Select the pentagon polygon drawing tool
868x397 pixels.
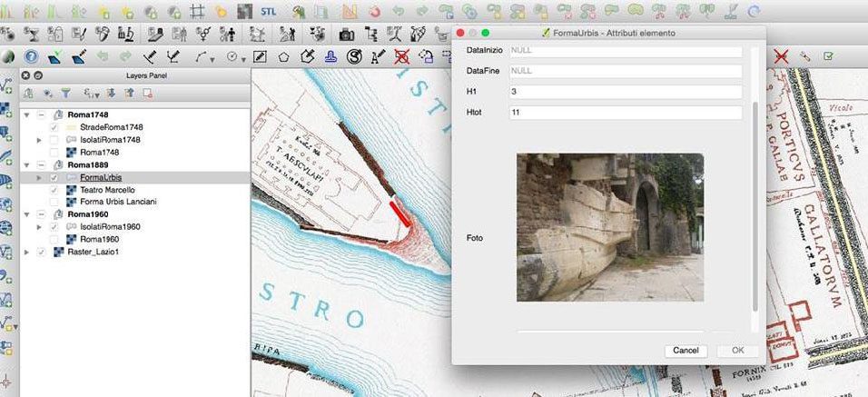click(284, 56)
